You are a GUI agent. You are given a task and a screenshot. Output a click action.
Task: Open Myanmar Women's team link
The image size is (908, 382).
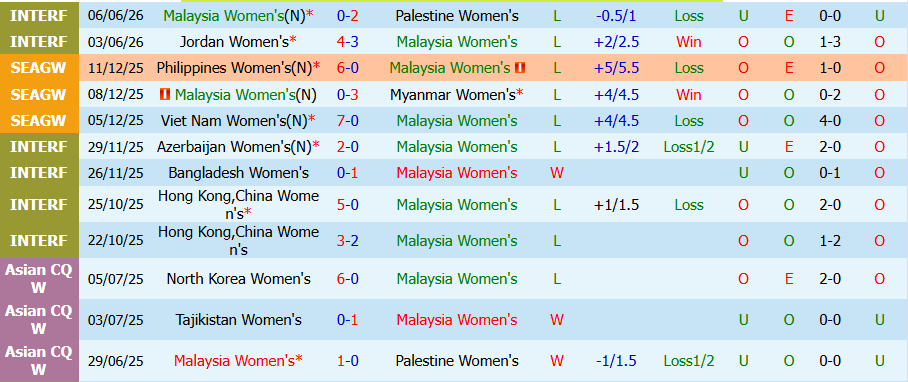coord(452,94)
